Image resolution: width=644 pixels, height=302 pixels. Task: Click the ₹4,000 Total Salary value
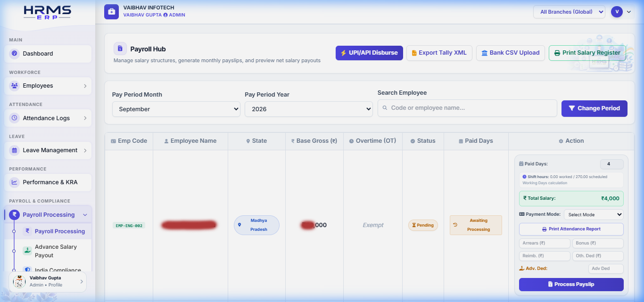pyautogui.click(x=610, y=198)
